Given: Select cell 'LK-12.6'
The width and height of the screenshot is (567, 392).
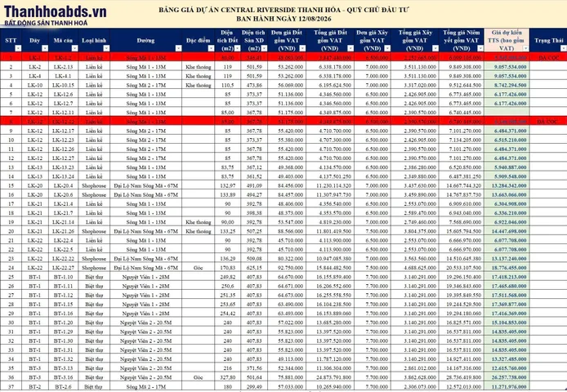Looking at the screenshot, I should tap(63, 95).
